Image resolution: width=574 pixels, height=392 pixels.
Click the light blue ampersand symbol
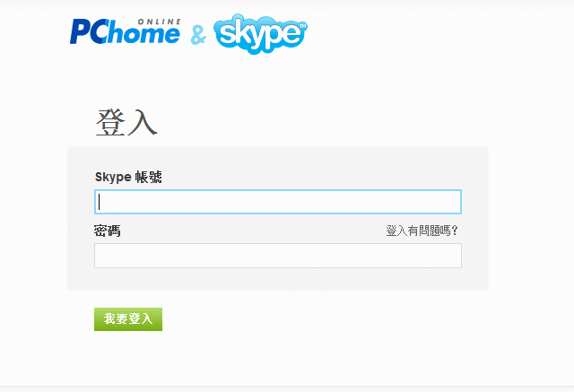click(x=198, y=36)
